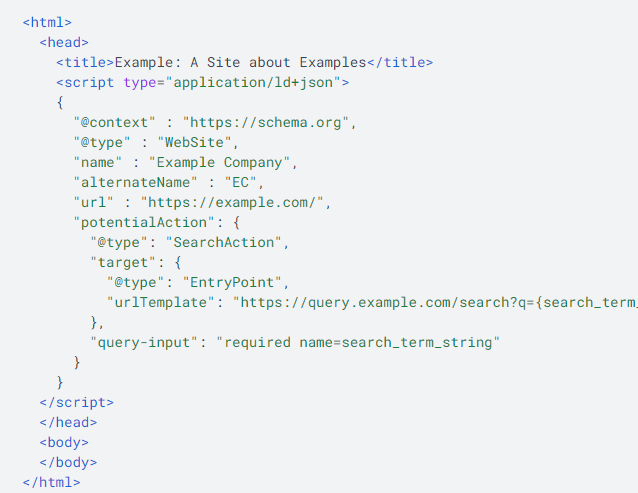Click the "required name=search_term_string" value
The height and width of the screenshot is (493, 638).
(359, 343)
